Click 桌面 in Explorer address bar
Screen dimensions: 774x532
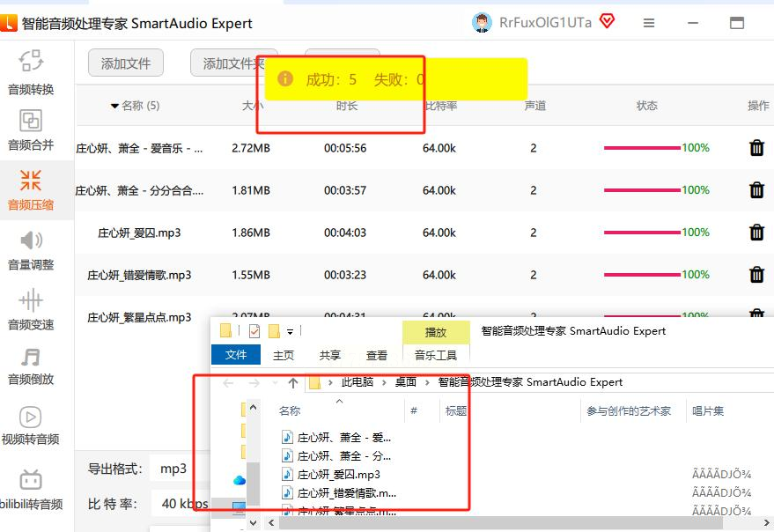[406, 382]
